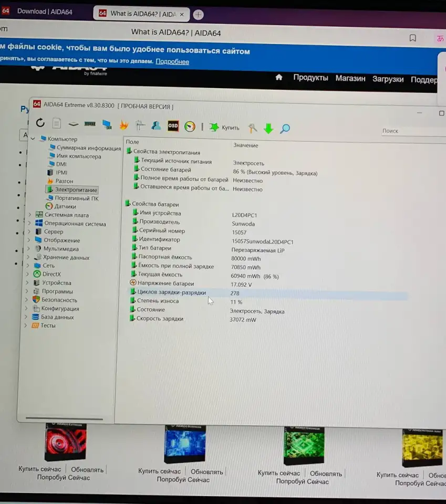The width and height of the screenshot is (446, 504).
Task: Click the red AIDA64 Extreme product box
Action: pyautogui.click(x=66, y=442)
